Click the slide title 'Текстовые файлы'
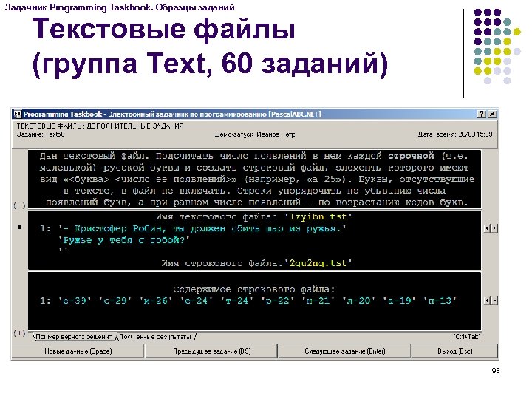The height and width of the screenshot is (399, 532). pyautogui.click(x=163, y=29)
